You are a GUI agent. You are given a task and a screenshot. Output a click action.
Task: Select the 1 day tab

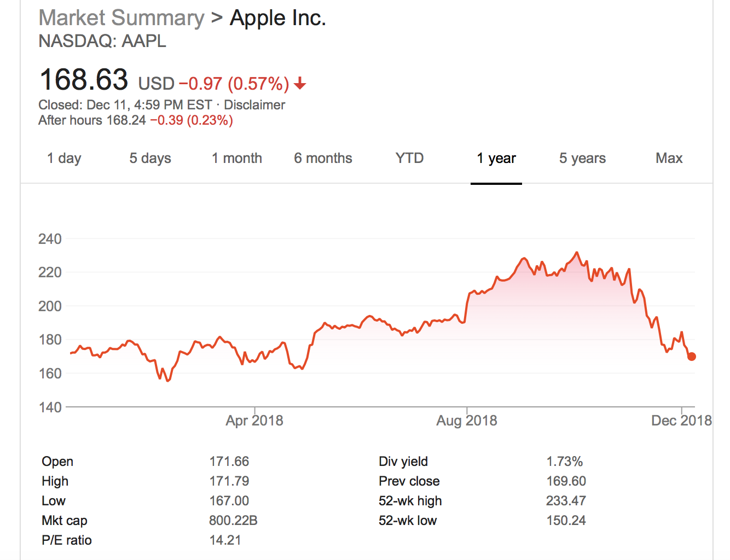(x=64, y=159)
